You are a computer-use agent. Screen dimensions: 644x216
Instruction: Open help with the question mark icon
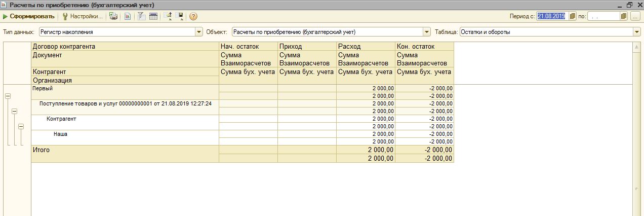193,16
